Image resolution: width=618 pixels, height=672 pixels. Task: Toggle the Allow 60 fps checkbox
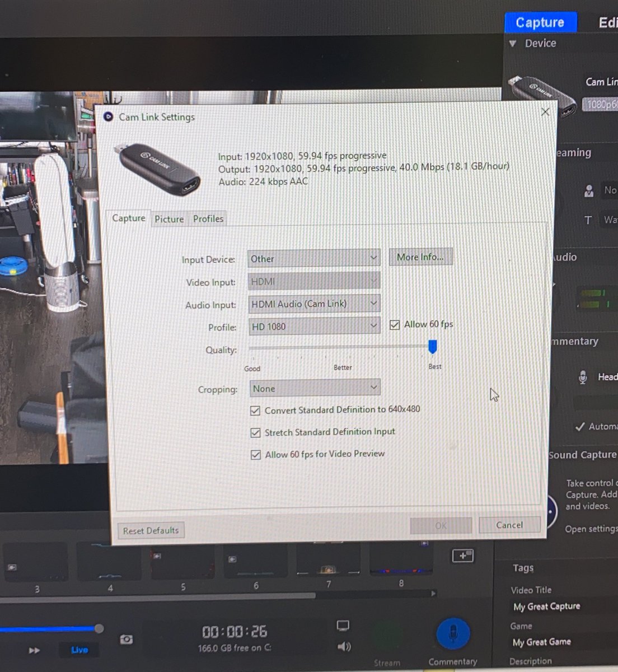click(395, 325)
